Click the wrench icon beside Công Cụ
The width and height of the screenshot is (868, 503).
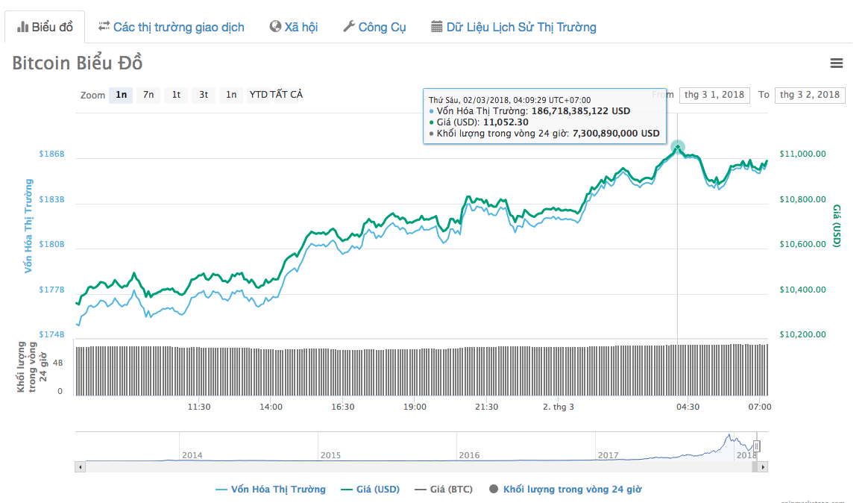(349, 26)
